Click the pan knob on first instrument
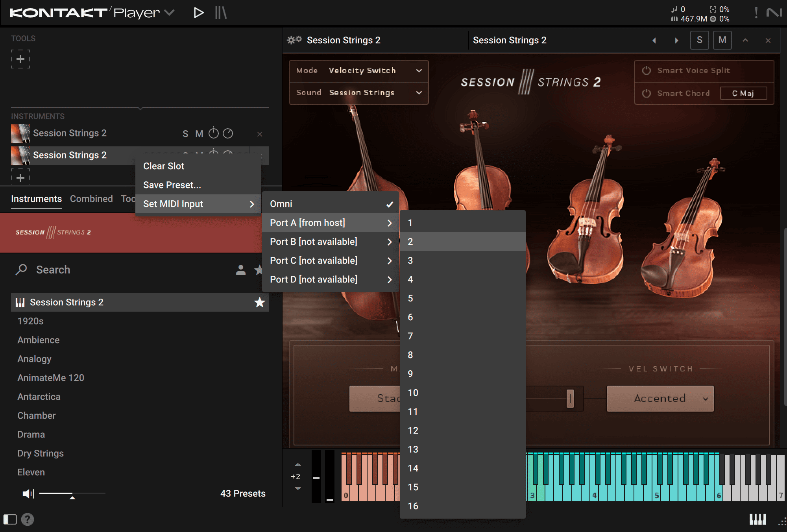Screen dimensions: 787x532 coord(228,133)
